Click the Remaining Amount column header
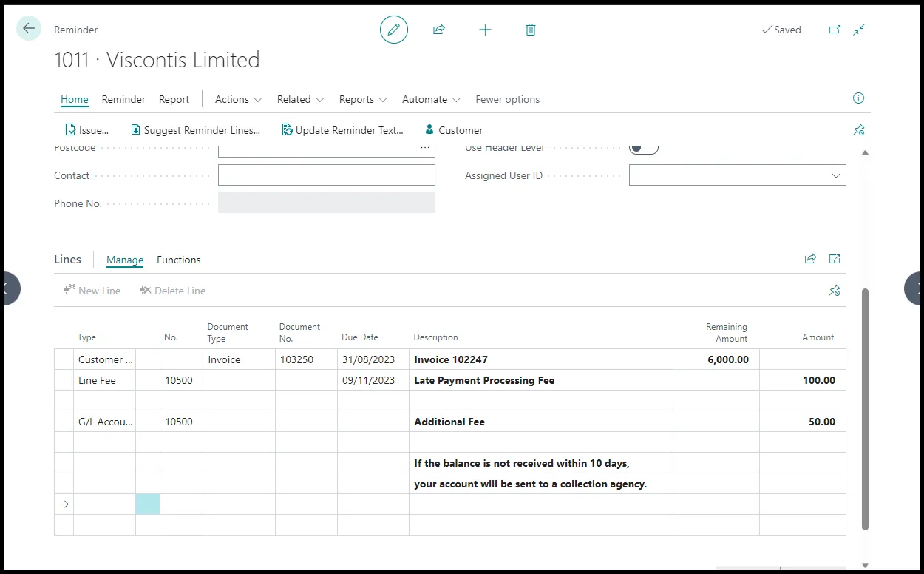This screenshot has height=574, width=924. [727, 333]
